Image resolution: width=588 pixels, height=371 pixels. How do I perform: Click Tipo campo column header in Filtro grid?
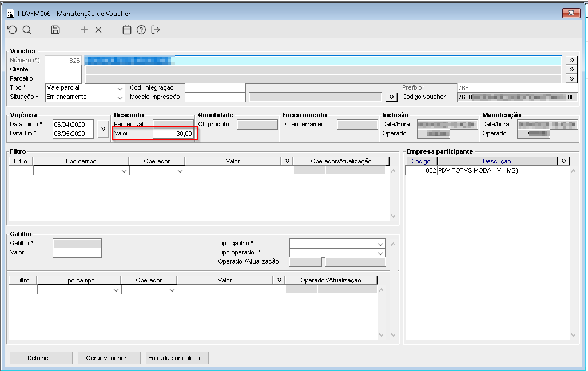[81, 161]
